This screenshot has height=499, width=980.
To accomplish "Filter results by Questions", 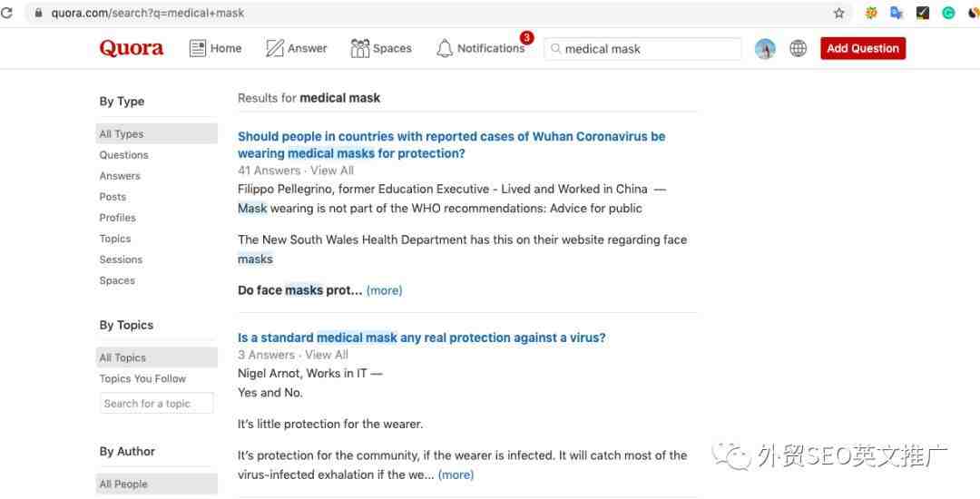I will [123, 155].
